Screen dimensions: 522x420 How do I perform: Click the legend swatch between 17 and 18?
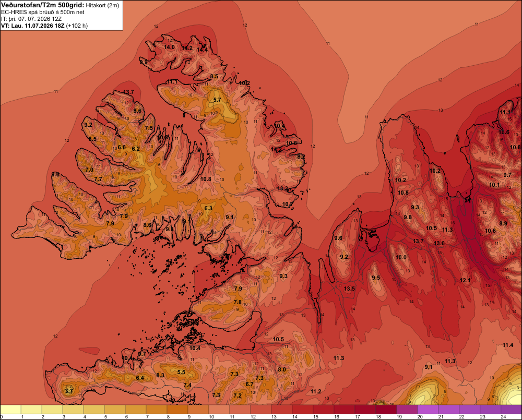[365, 410]
